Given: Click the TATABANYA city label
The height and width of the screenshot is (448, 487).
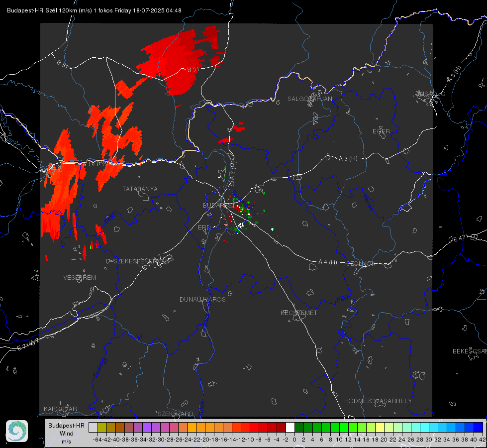Looking at the screenshot, I should [140, 189].
